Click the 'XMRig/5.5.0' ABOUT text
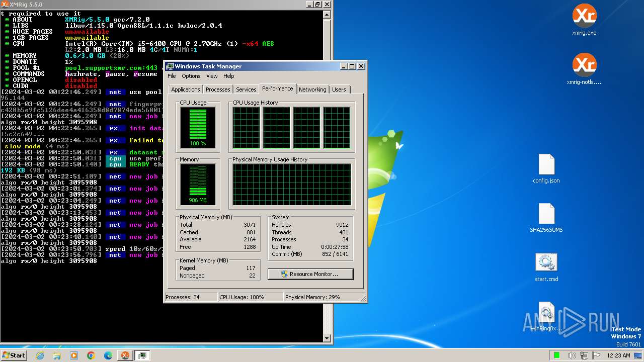This screenshot has height=362, width=644. click(87, 20)
